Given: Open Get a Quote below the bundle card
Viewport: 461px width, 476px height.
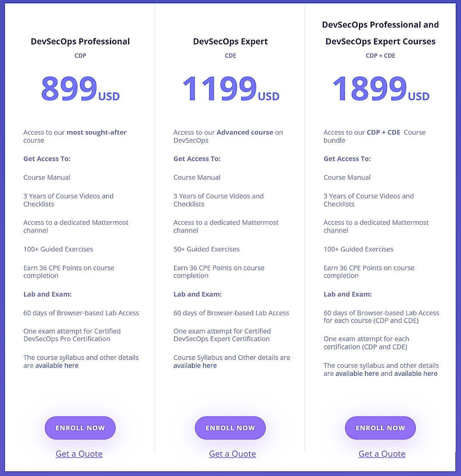Looking at the screenshot, I should [382, 454].
